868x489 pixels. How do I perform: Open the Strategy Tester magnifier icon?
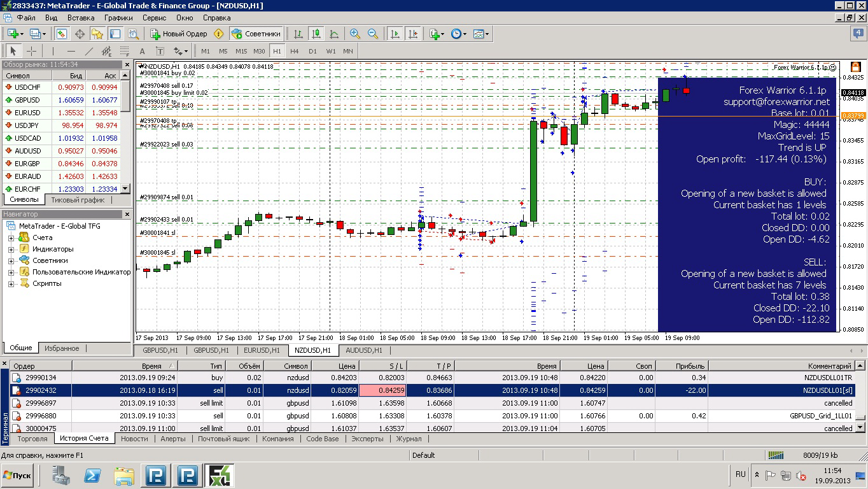(133, 34)
